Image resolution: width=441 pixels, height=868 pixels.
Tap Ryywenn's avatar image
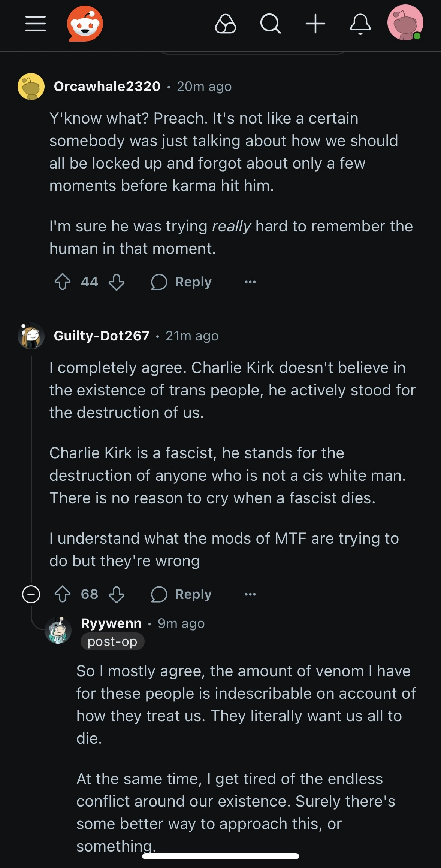(58, 630)
